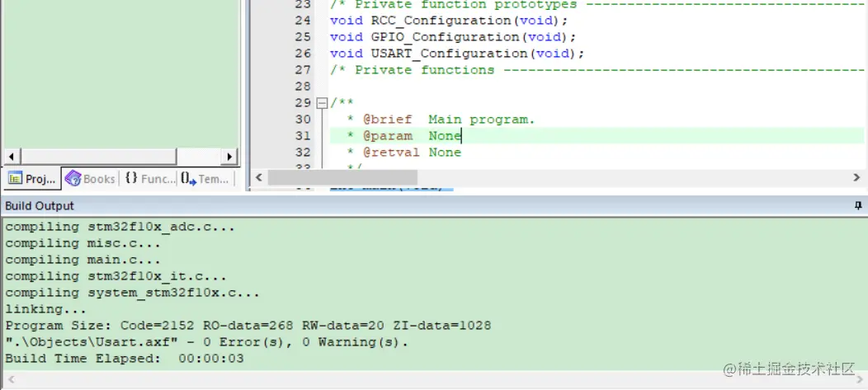Click 'compiling system_stm32f10x.c...' output line
The width and height of the screenshot is (868, 390).
click(132, 293)
